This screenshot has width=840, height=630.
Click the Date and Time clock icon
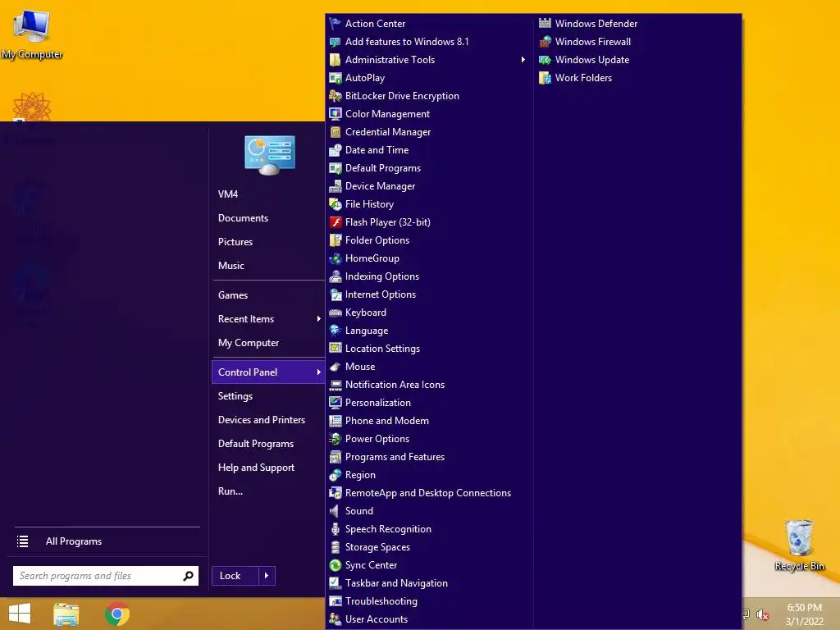[336, 150]
